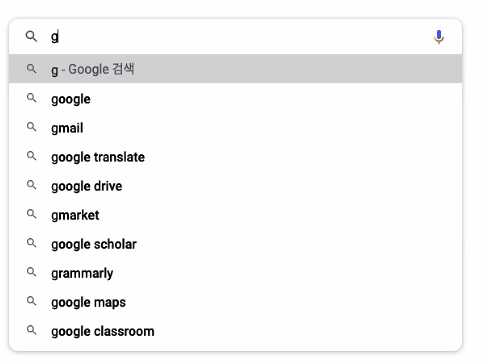
Task: Click search icon next to gmarket
Action: coord(32,214)
